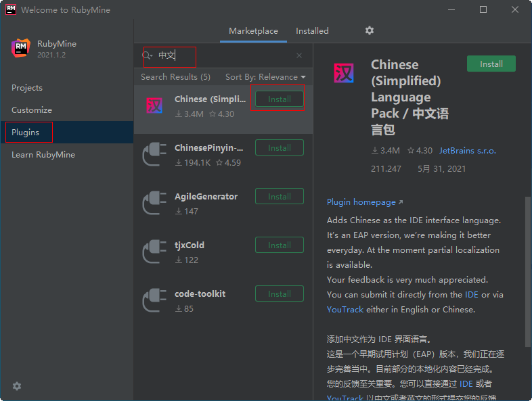Click the details pane vertical scrollbar

(x=527, y=272)
